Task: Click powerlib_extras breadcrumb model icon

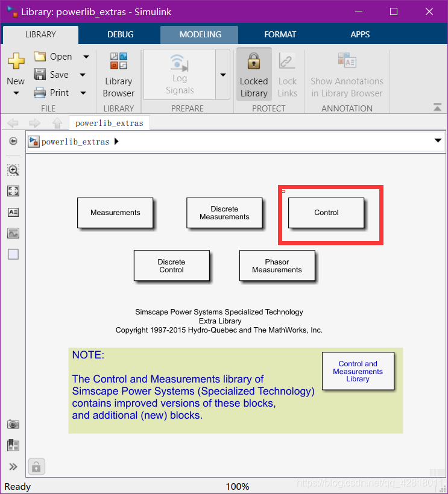Action: pyautogui.click(x=33, y=142)
